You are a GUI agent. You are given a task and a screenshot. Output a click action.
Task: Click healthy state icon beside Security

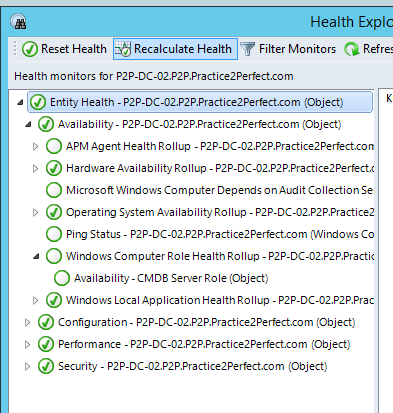pos(46,366)
